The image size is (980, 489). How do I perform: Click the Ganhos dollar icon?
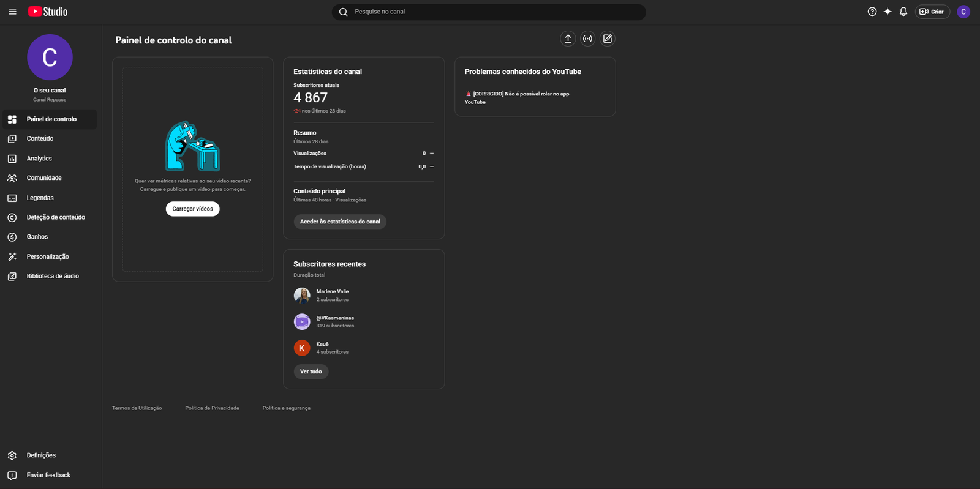[12, 237]
